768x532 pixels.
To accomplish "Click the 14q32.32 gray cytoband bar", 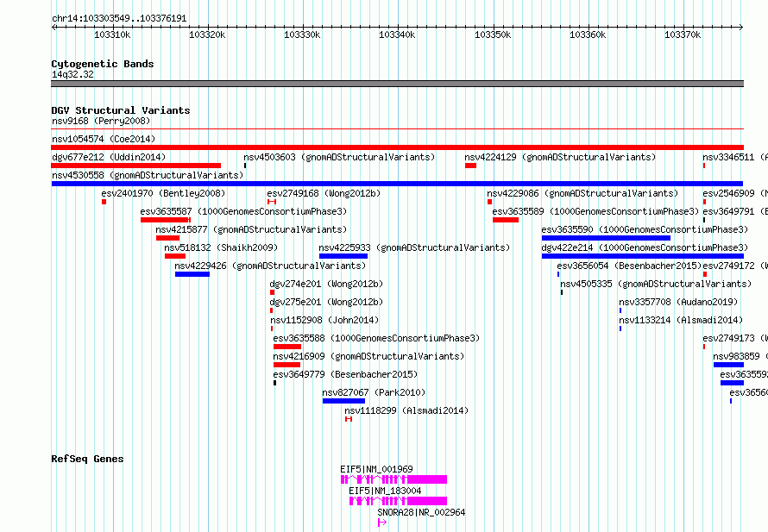I will point(397,84).
